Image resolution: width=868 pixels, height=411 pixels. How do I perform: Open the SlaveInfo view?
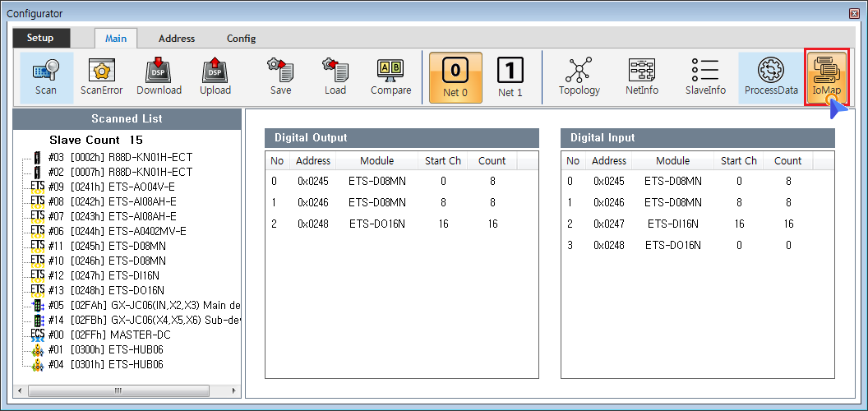(705, 77)
